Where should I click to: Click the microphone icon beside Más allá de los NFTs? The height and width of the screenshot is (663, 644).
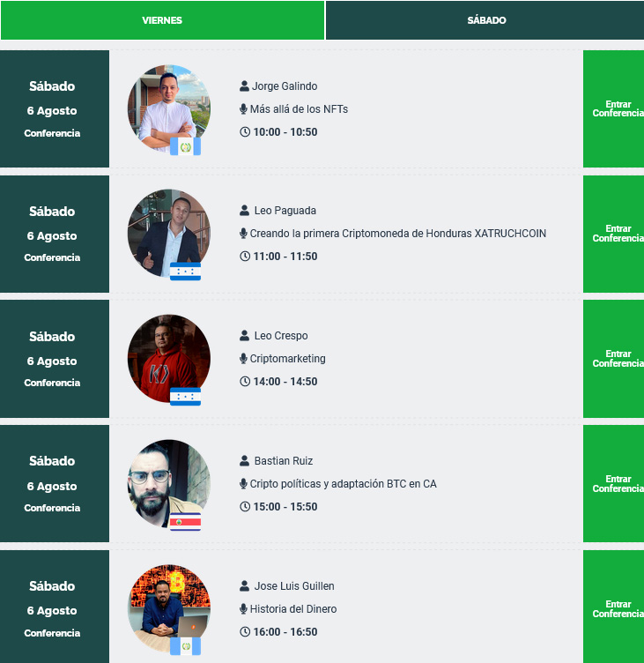(x=243, y=109)
